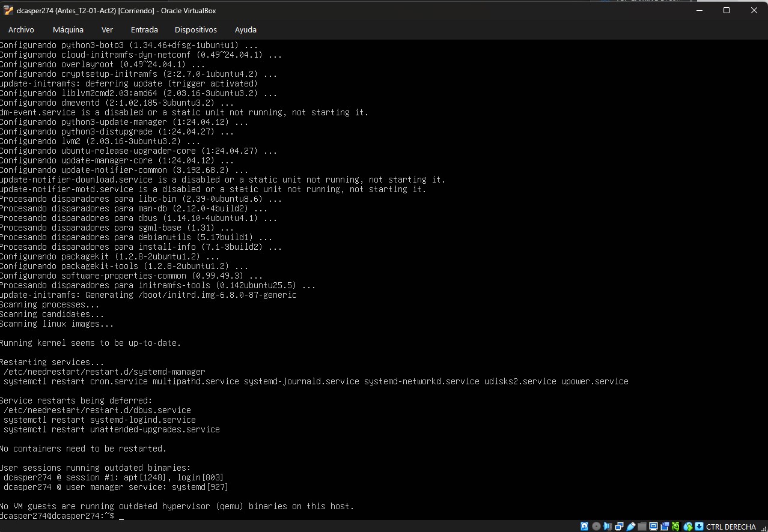768x532 pixels.
Task: Open the Máquina menu
Action: (x=68, y=29)
